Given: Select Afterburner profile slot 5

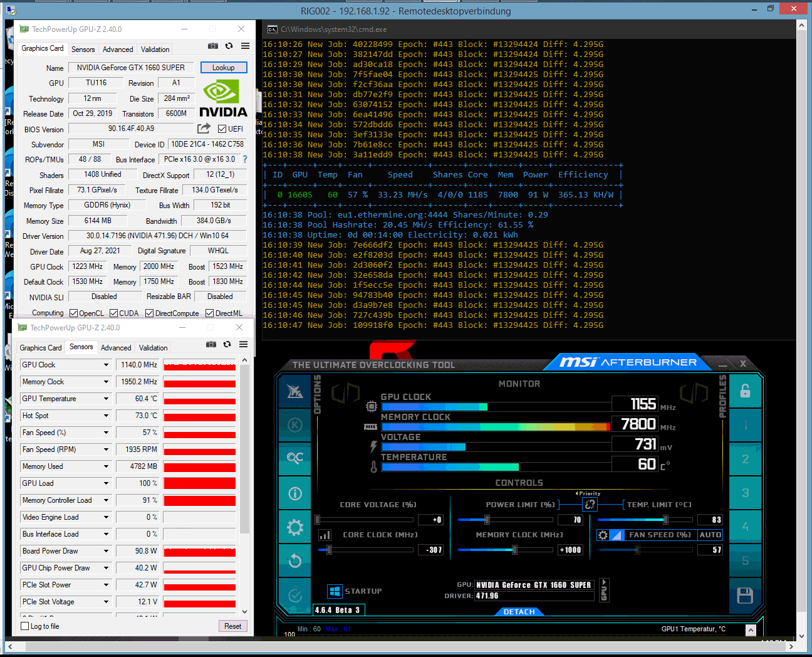Looking at the screenshot, I should click(745, 560).
